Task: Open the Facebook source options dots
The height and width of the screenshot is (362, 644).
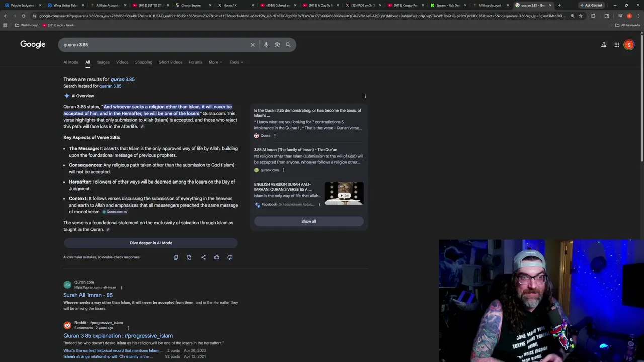Action: (x=319, y=205)
